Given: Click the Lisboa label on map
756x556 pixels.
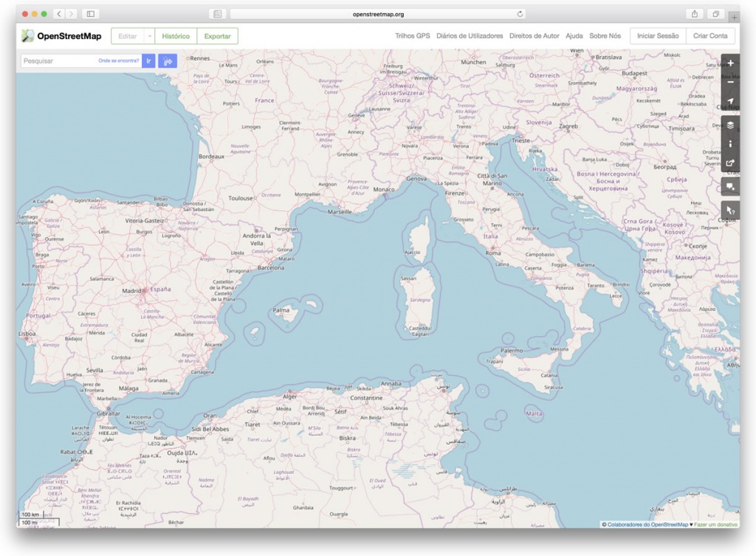Looking at the screenshot, I should [27, 334].
